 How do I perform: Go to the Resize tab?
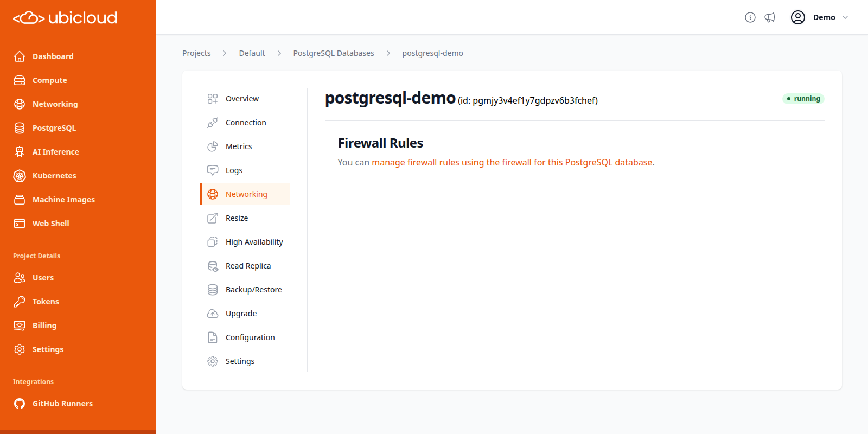[245, 218]
